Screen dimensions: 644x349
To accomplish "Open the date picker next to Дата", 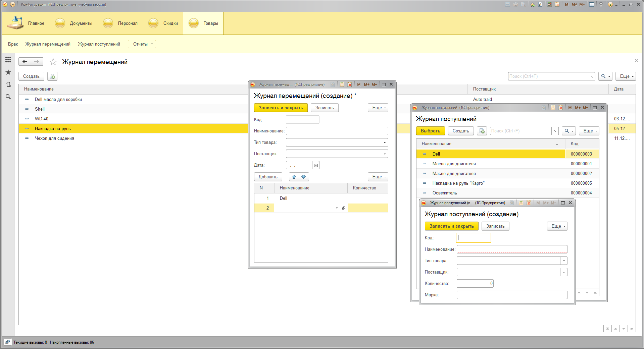I will (316, 165).
